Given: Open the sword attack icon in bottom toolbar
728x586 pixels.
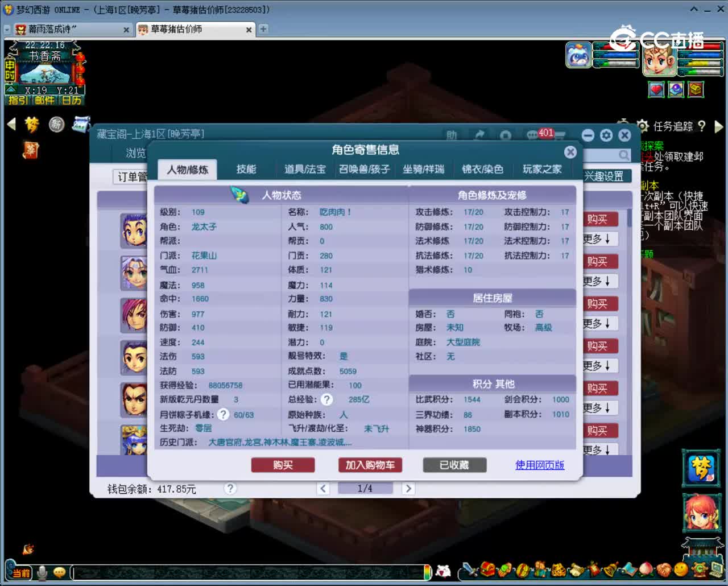Looking at the screenshot, I should click(470, 569).
